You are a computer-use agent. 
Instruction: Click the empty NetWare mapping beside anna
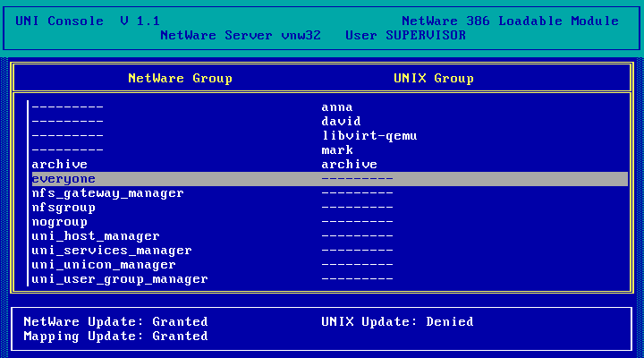click(67, 107)
